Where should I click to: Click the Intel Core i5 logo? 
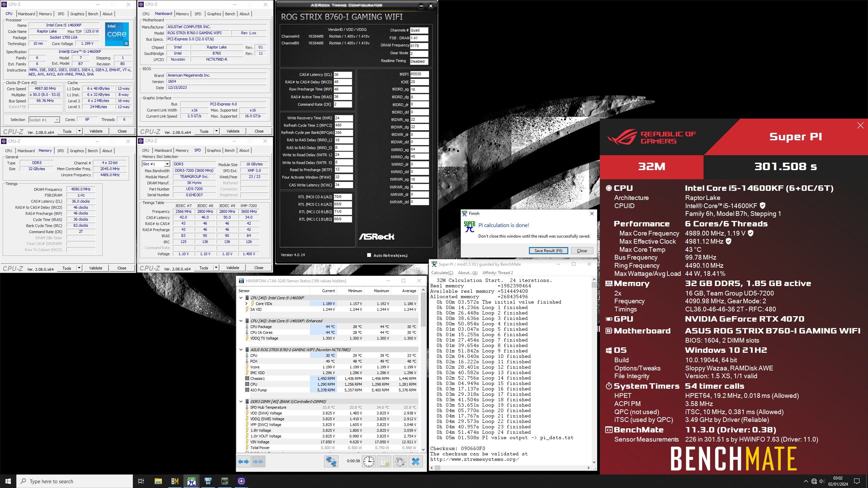[x=117, y=34]
